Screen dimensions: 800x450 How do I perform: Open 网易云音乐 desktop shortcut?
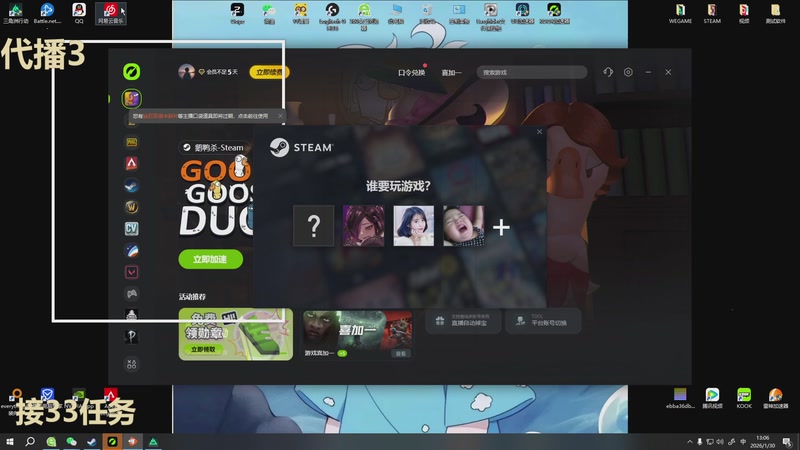pyautogui.click(x=110, y=13)
